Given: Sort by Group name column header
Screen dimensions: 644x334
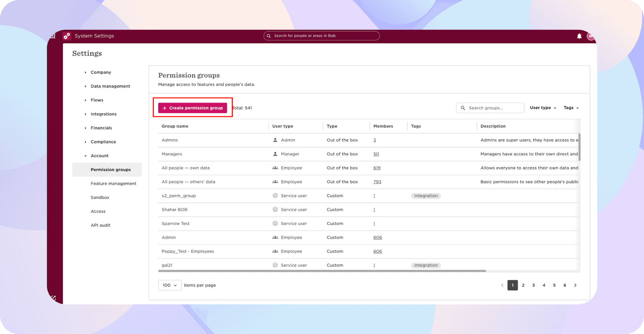Looking at the screenshot, I should tap(175, 126).
